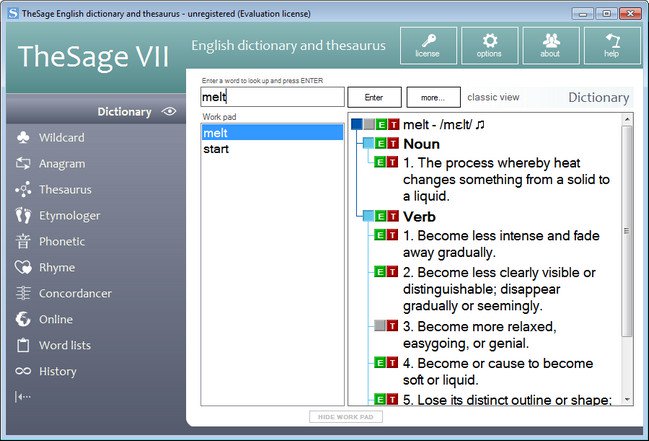Open the license key button
This screenshot has height=441, width=649.
pyautogui.click(x=428, y=46)
